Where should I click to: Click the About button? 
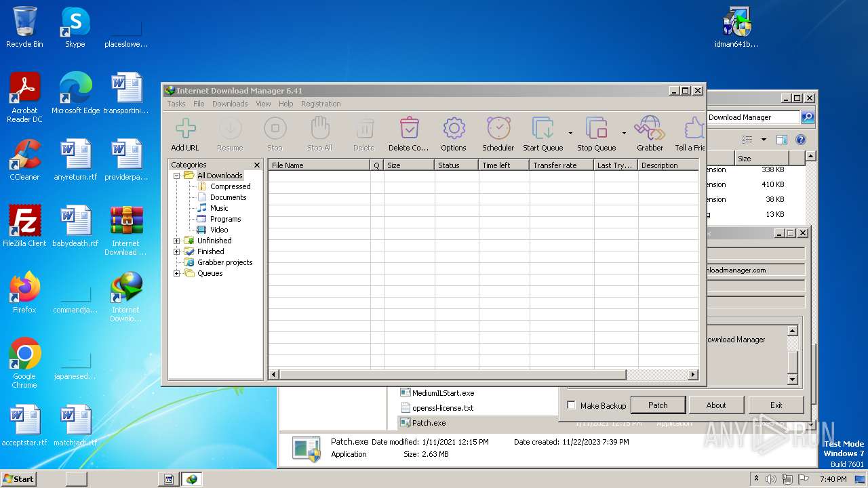(x=715, y=405)
